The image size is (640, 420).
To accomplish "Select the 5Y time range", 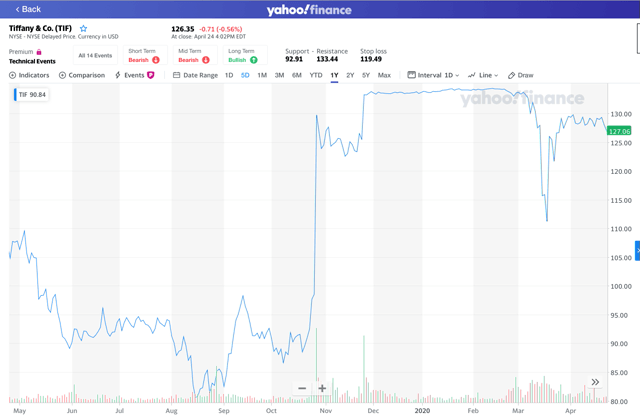I will tap(366, 75).
